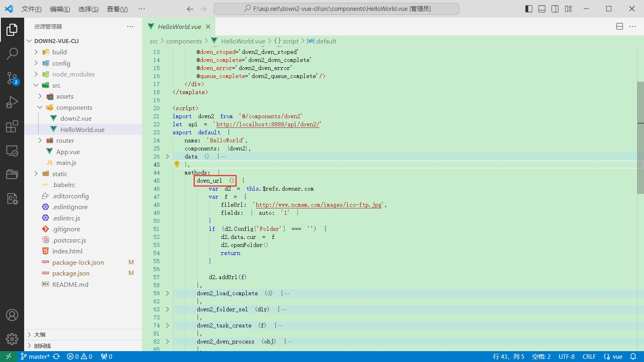Click the master branch status item

coord(35,356)
